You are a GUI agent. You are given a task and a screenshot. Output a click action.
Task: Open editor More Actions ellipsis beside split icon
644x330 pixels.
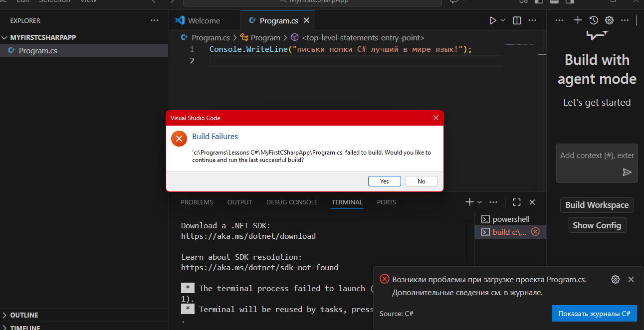click(532, 20)
